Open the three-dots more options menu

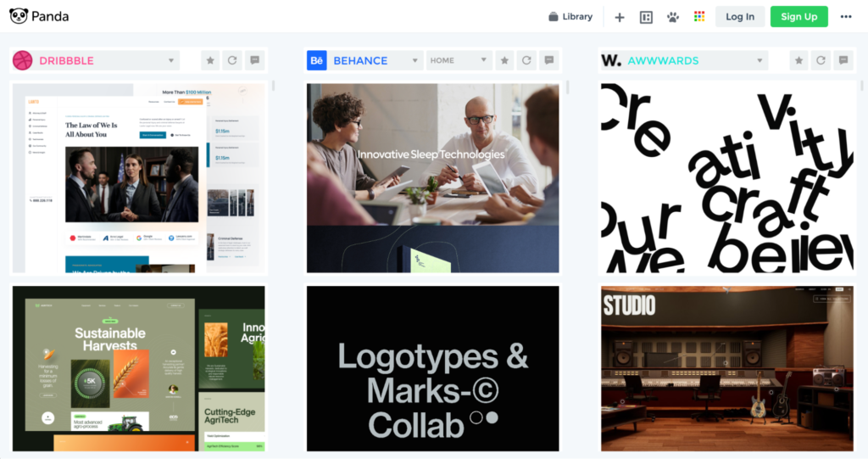[x=845, y=17]
